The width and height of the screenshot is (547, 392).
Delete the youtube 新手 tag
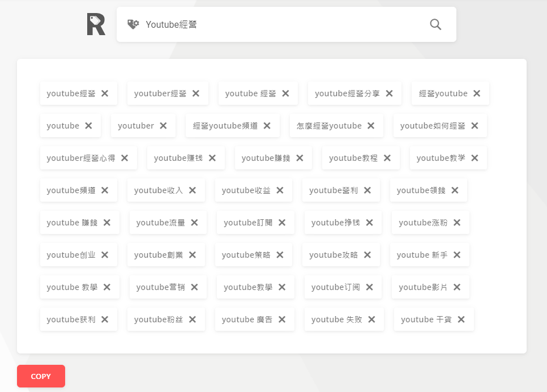(457, 255)
